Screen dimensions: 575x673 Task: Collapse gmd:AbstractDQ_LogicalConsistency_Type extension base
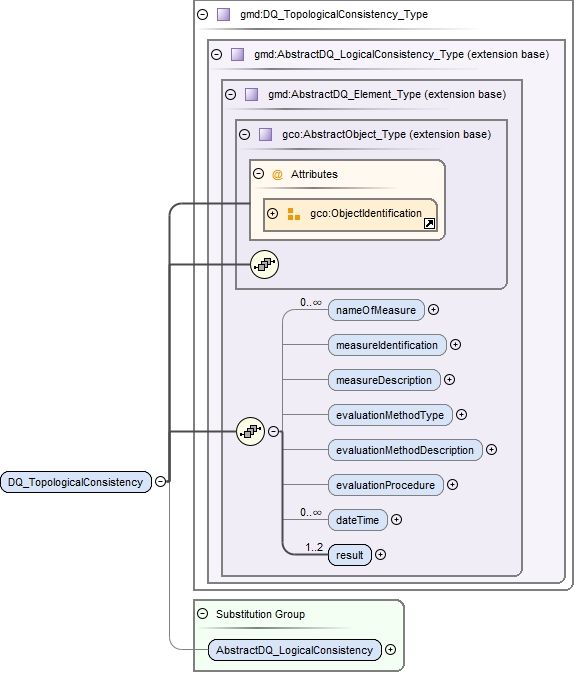click(x=216, y=54)
